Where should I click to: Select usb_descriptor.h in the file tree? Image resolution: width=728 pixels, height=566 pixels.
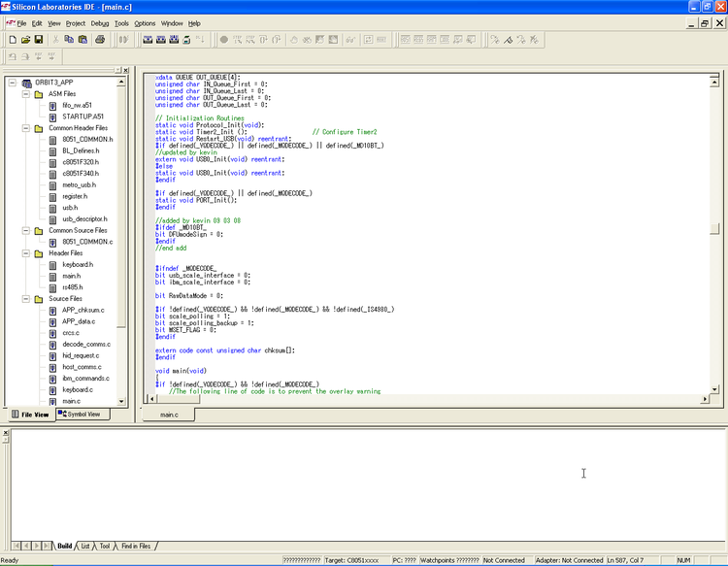pos(84,219)
